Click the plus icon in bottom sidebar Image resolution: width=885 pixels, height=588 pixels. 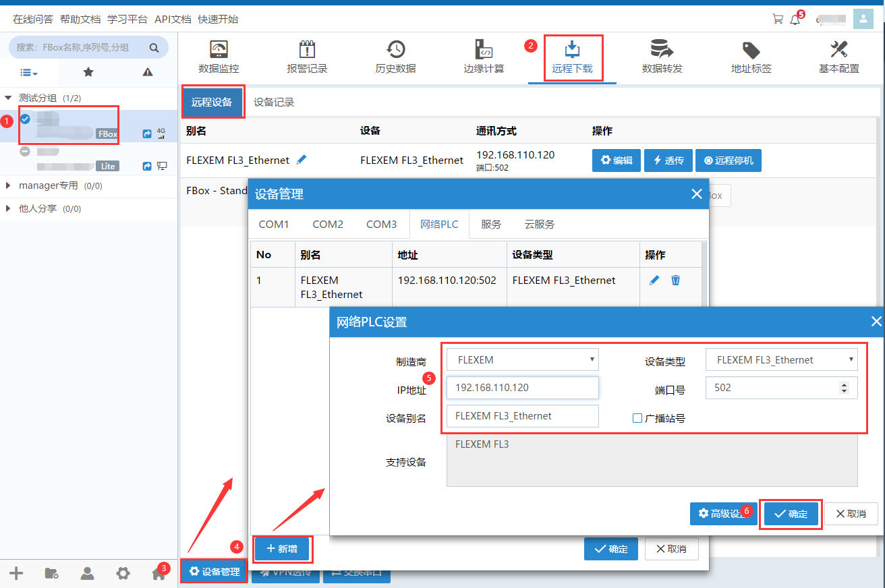tap(16, 574)
